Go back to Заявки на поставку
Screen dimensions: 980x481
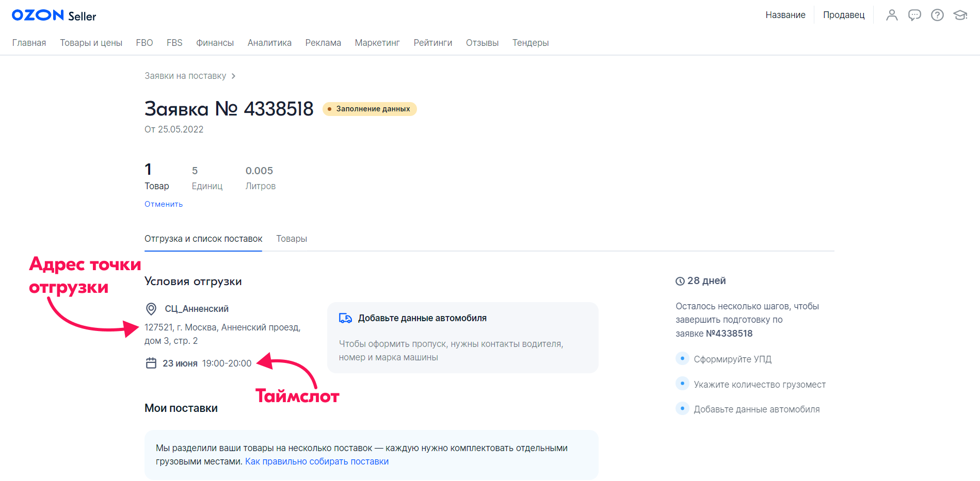point(185,76)
